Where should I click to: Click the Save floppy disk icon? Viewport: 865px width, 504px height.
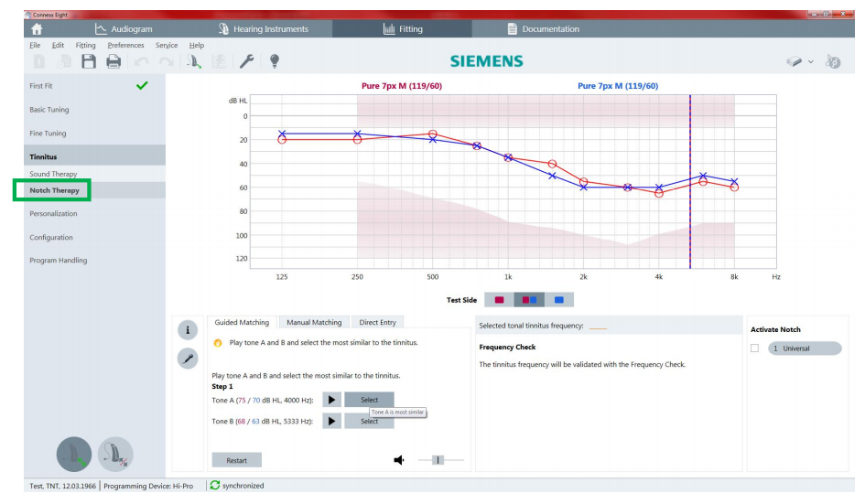89,61
